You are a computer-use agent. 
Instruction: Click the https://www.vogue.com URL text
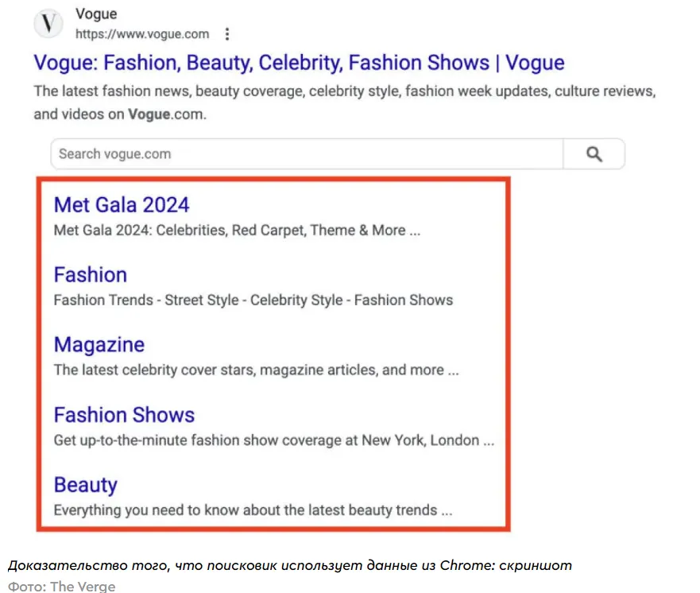pyautogui.click(x=142, y=34)
